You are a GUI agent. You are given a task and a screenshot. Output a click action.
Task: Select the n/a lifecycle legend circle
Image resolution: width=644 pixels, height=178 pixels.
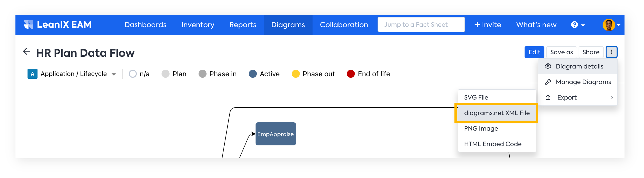(x=133, y=74)
